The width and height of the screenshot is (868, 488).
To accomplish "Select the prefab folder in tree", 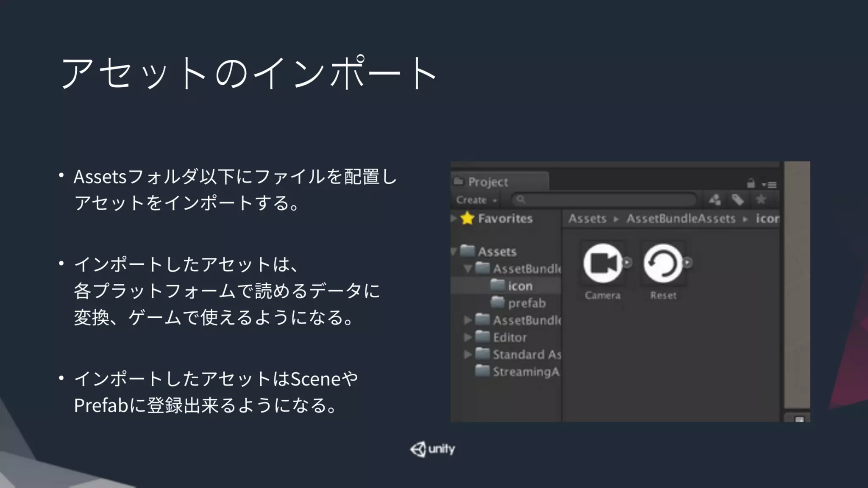I will coord(527,303).
